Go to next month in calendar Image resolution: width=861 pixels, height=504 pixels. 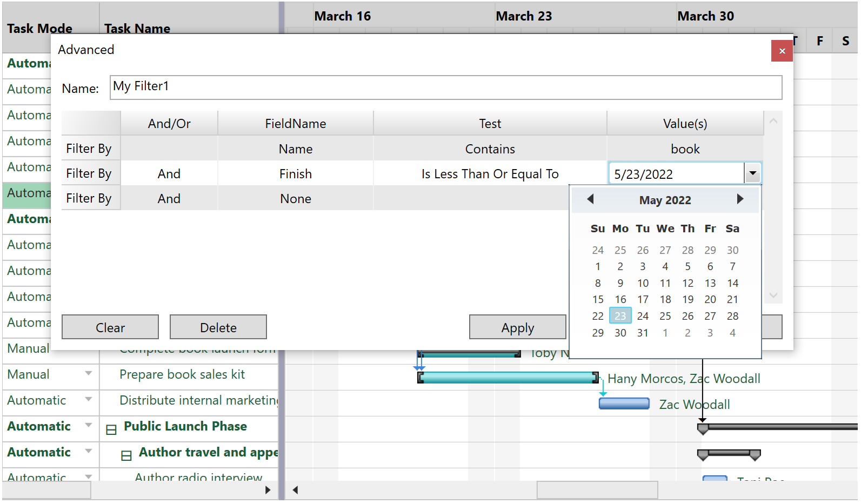point(740,199)
